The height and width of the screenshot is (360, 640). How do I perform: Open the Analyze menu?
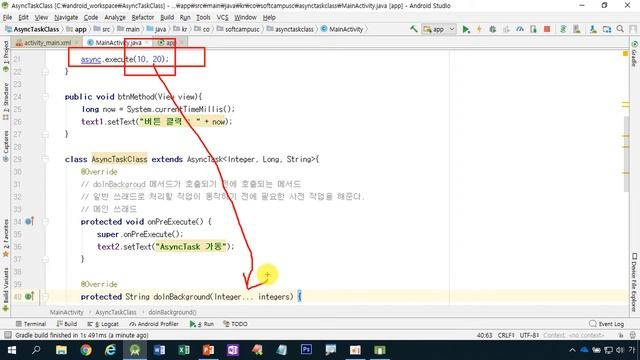coord(115,17)
